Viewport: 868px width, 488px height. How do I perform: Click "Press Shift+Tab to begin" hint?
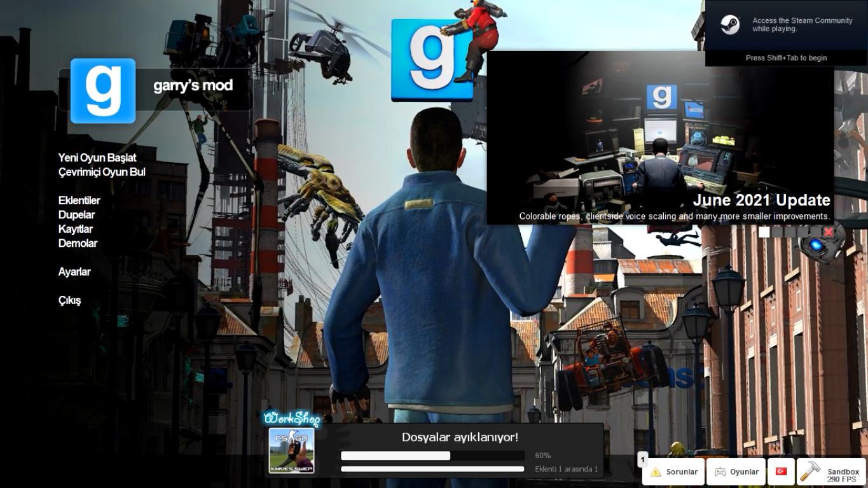tap(787, 58)
